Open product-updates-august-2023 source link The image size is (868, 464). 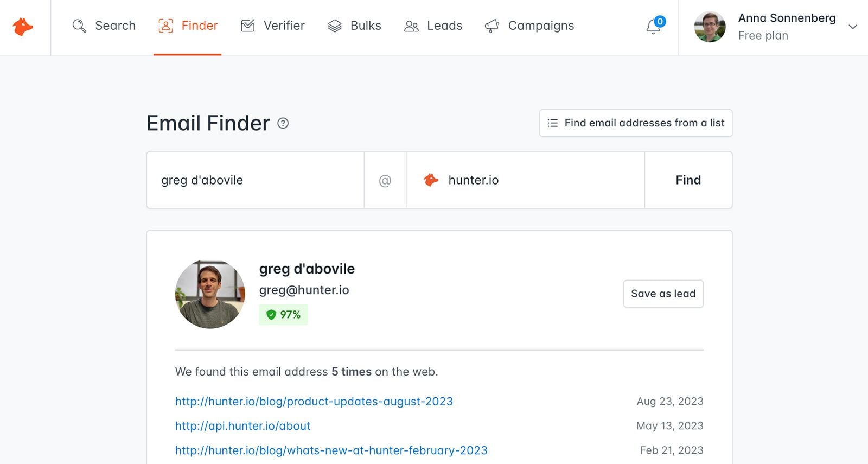click(314, 402)
